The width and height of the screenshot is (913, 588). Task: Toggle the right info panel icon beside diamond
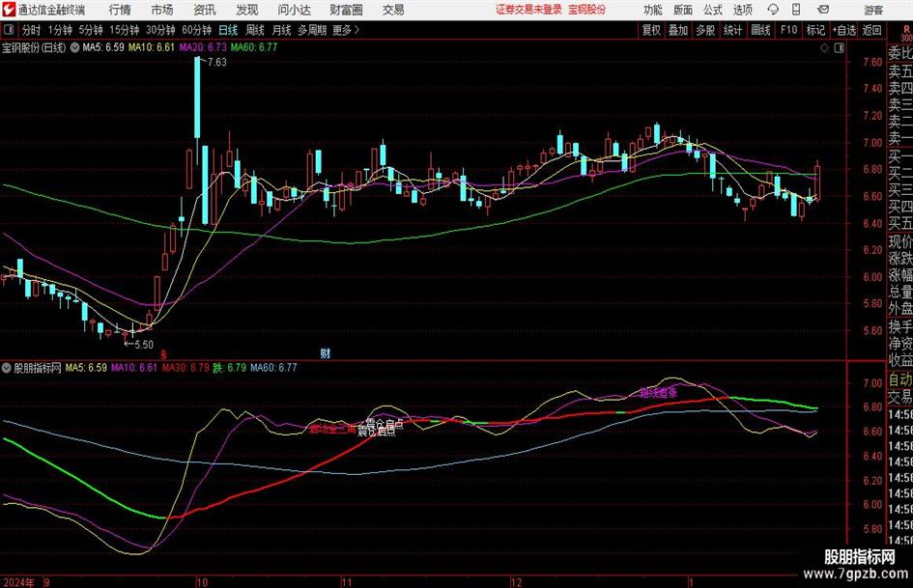click(839, 48)
